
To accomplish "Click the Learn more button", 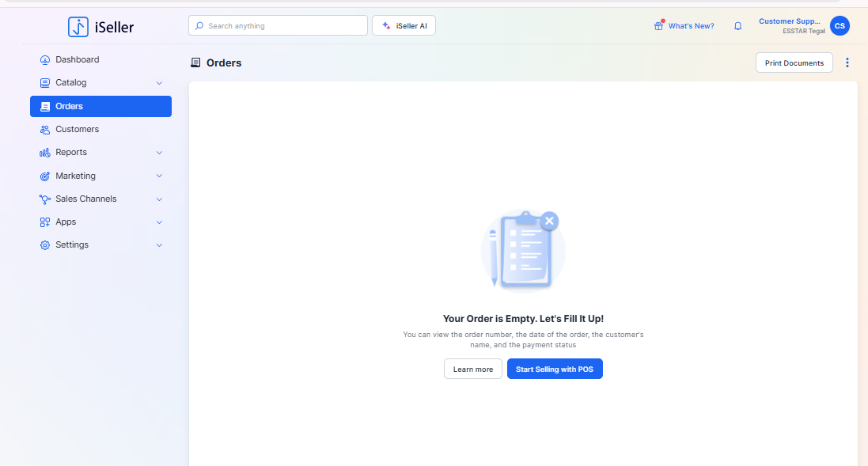I will point(472,369).
